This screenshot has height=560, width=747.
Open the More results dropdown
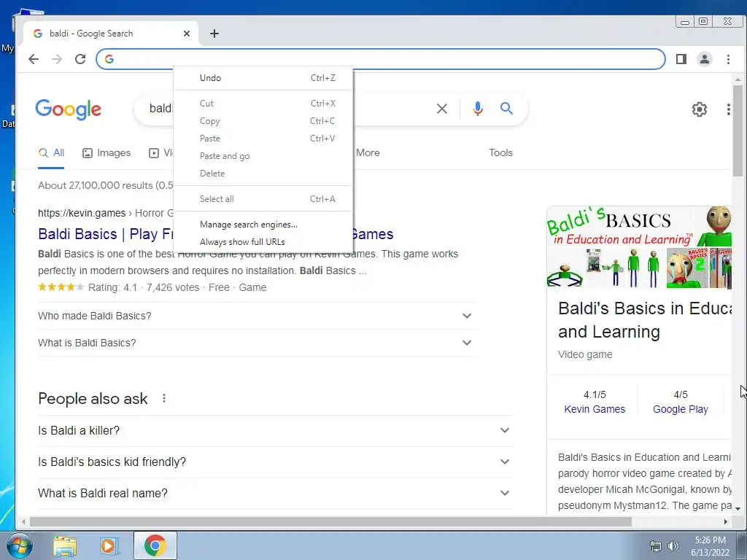[x=368, y=153]
